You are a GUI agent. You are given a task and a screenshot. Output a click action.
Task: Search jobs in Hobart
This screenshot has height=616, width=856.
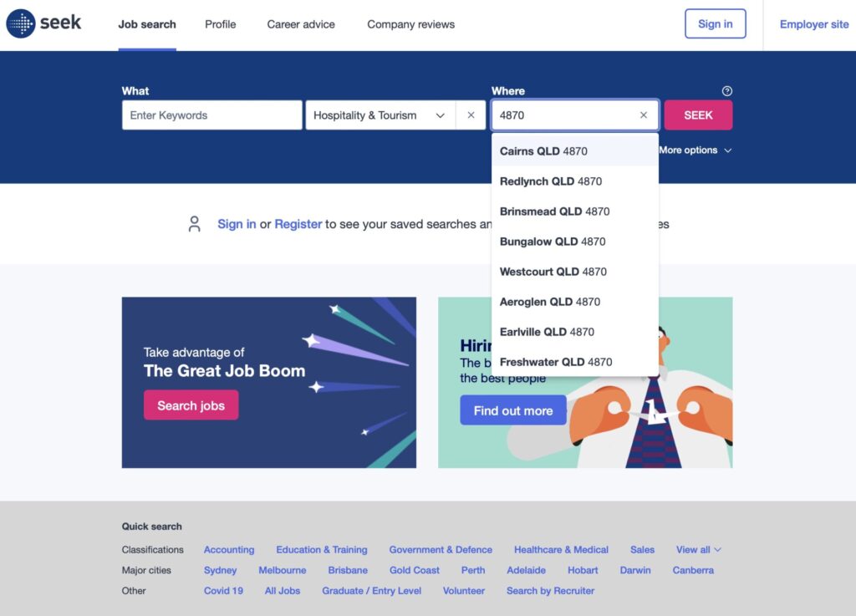point(583,570)
